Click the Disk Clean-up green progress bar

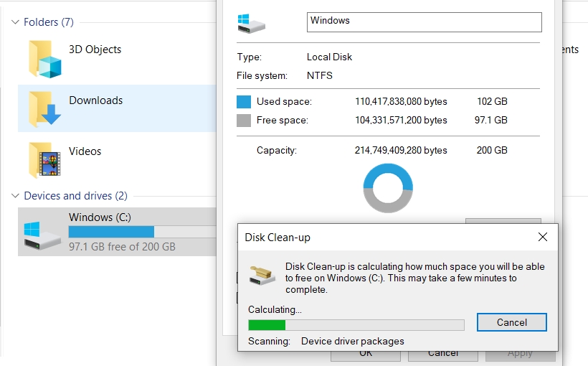coord(356,325)
